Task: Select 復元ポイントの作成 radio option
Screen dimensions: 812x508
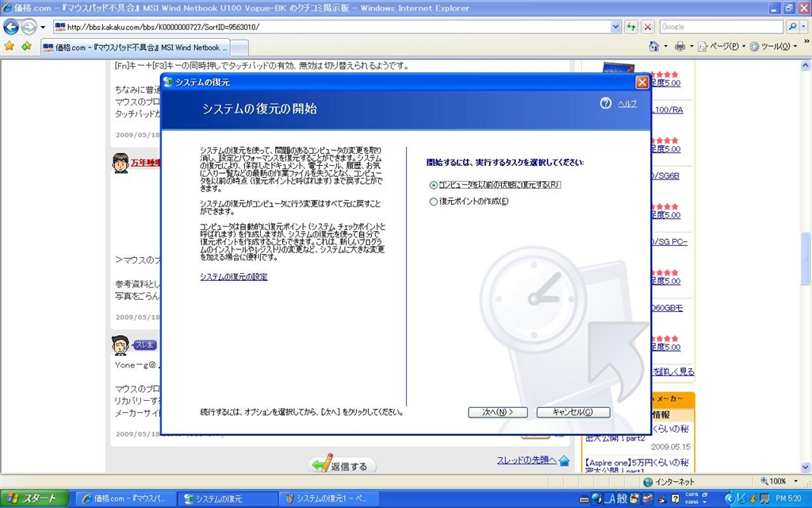Action: click(434, 202)
